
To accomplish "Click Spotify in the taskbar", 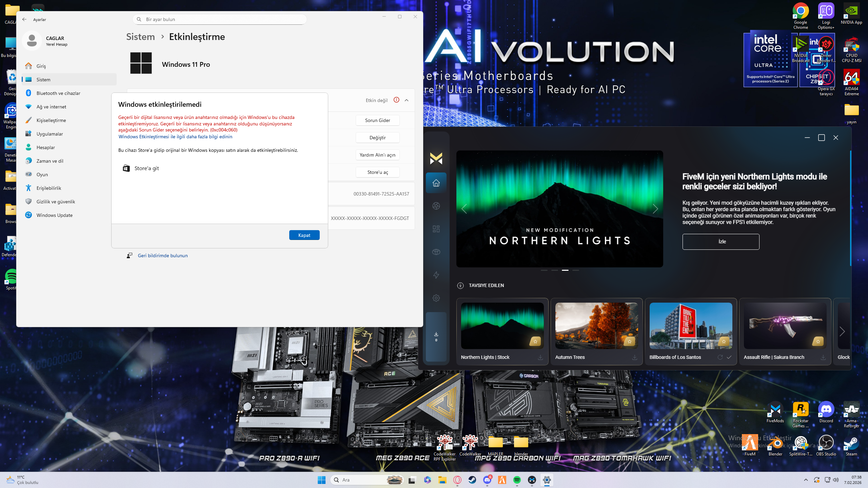I will click(517, 480).
